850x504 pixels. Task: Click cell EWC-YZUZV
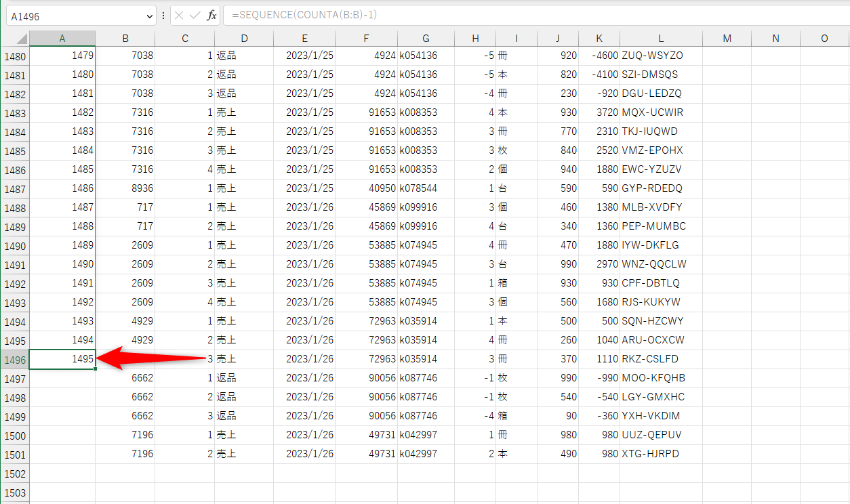(662, 169)
